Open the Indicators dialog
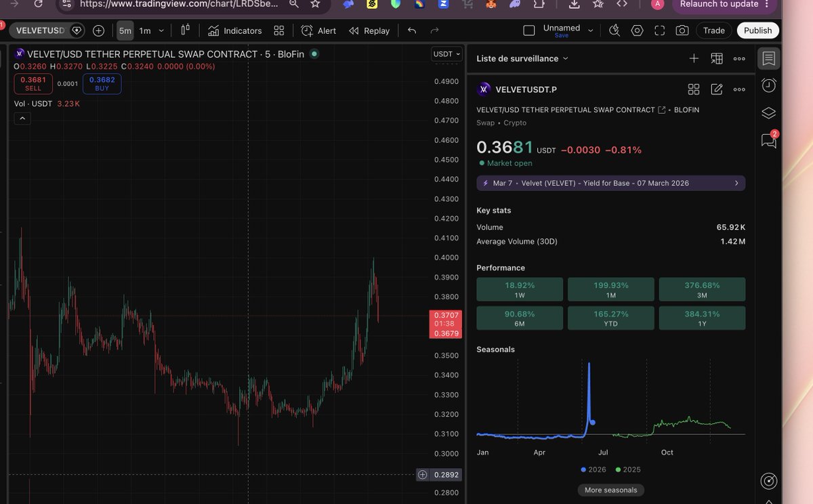813x504 pixels. point(235,30)
